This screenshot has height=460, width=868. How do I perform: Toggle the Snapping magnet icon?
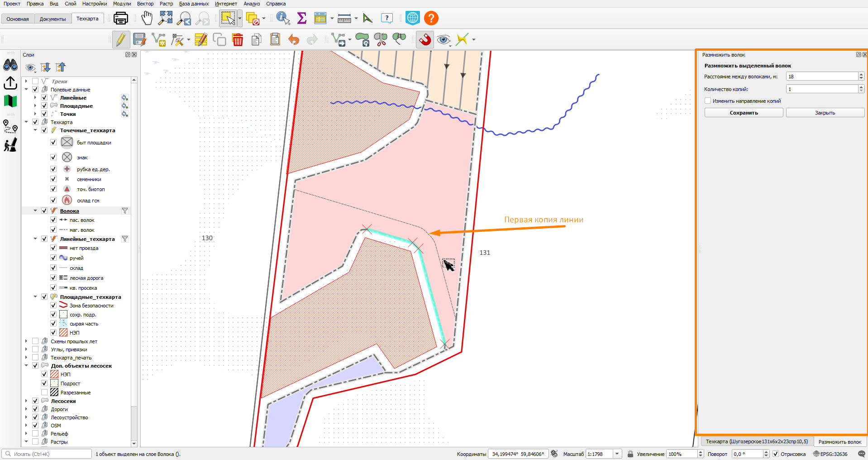(424, 39)
